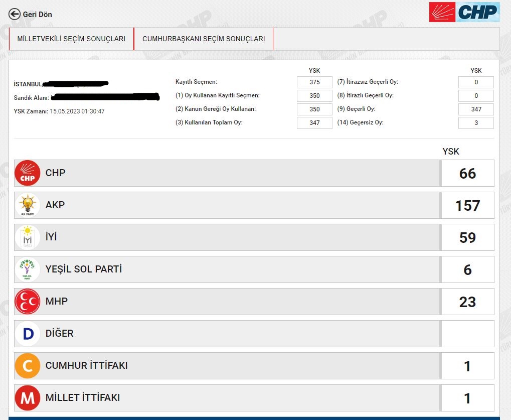Click the Yeşil Sol Parti tree logo
511x420 pixels.
point(28,269)
